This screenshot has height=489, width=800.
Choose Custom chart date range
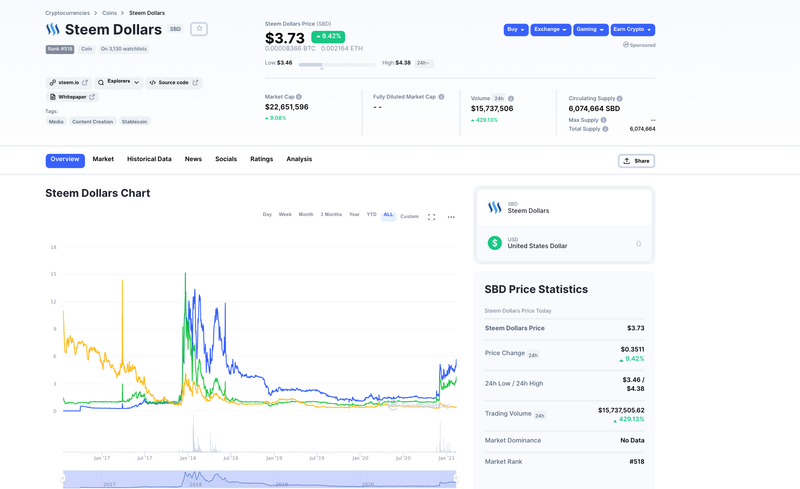click(409, 216)
